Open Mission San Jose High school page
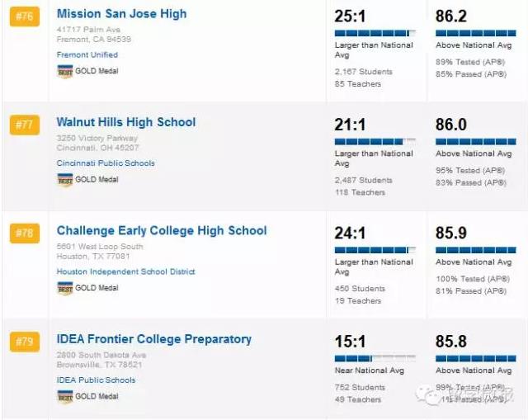The image size is (528, 420). [x=121, y=14]
